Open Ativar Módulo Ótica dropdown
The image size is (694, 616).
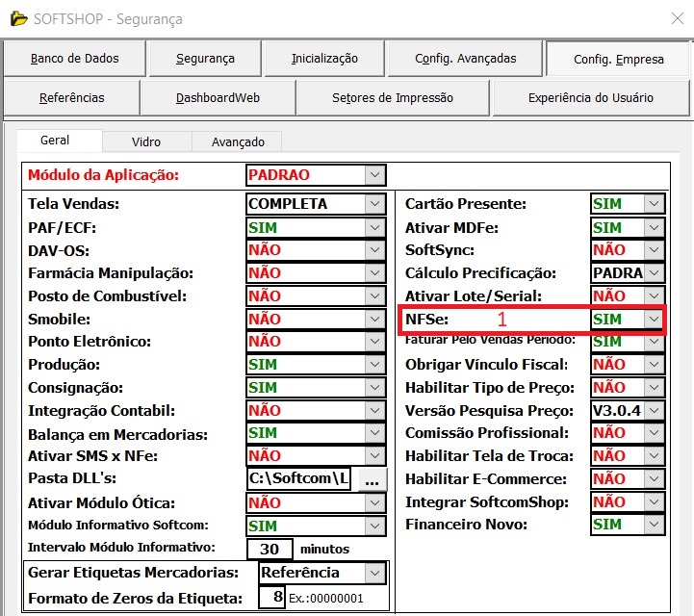click(x=374, y=502)
